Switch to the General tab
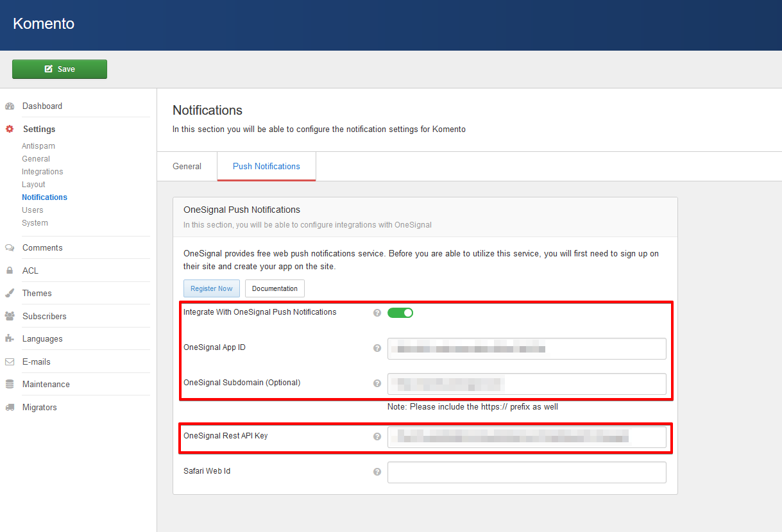 coord(187,167)
